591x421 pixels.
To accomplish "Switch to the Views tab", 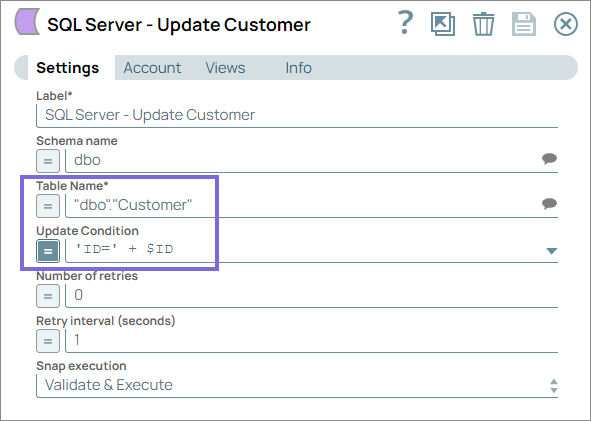I will click(x=225, y=68).
